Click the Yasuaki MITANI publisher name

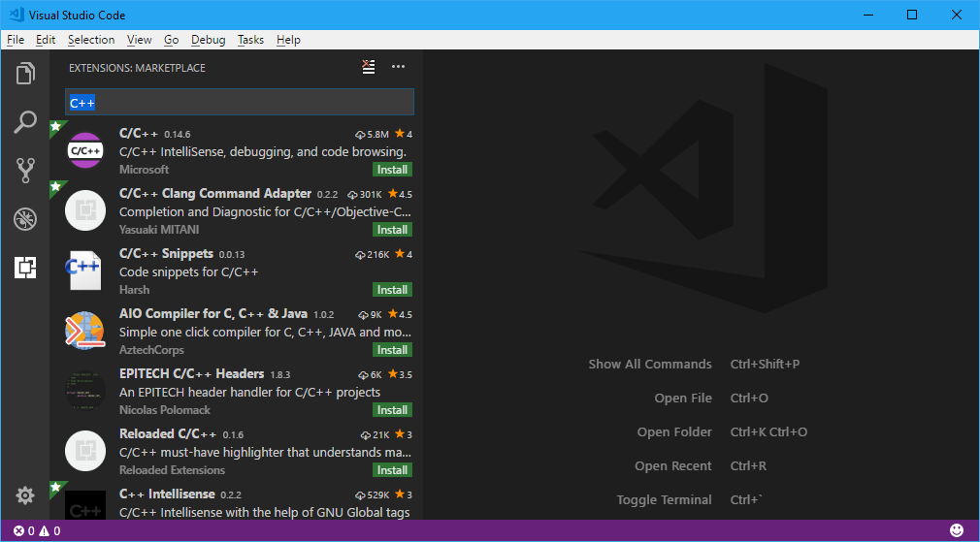[159, 230]
